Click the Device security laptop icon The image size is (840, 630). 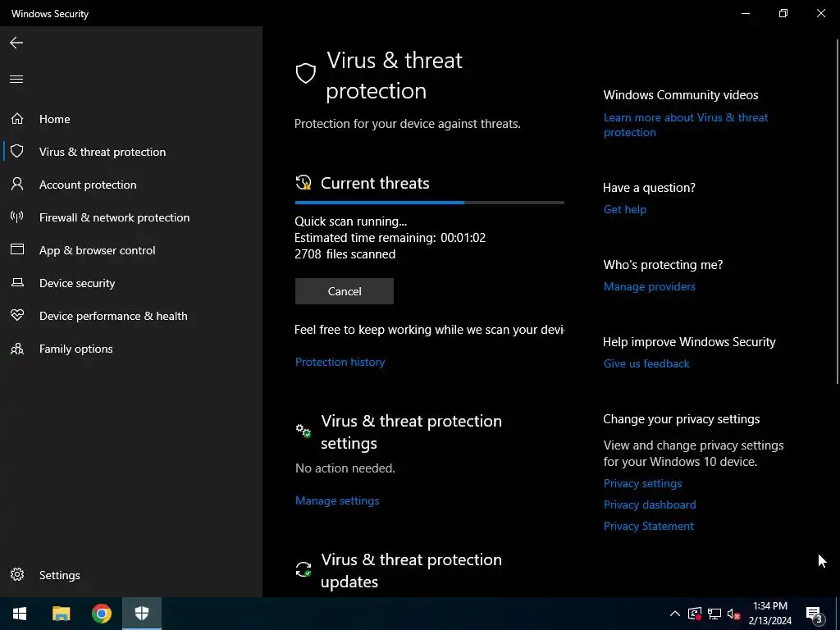pyautogui.click(x=17, y=282)
